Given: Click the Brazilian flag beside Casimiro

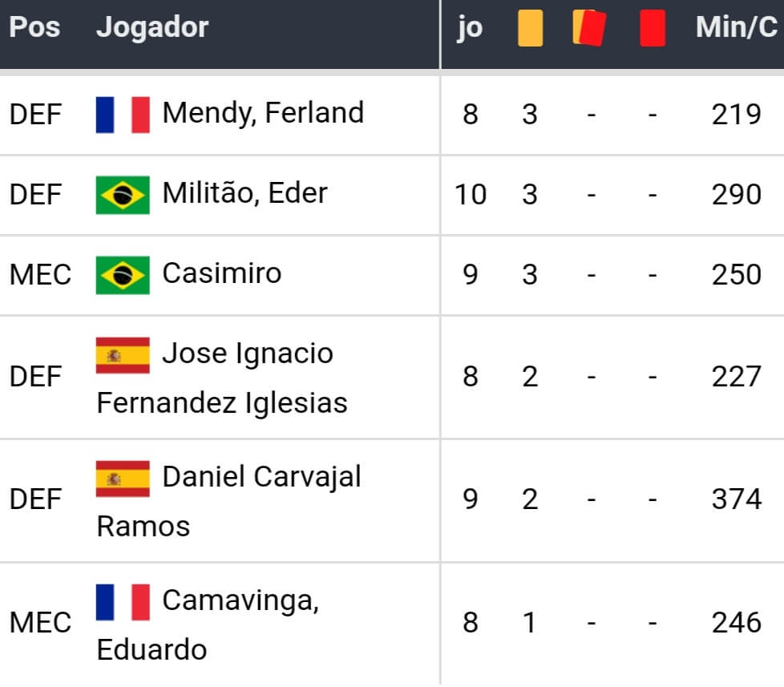Looking at the screenshot, I should (x=123, y=275).
